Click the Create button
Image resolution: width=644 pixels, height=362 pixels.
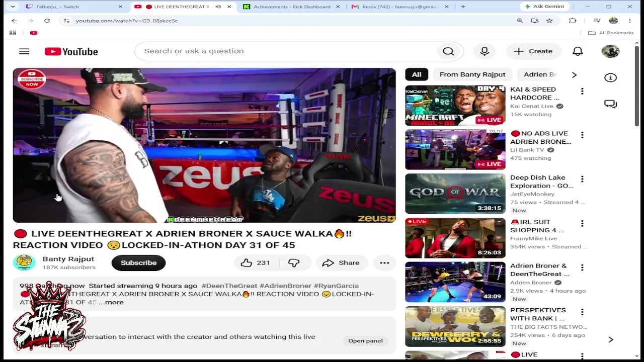(533, 51)
